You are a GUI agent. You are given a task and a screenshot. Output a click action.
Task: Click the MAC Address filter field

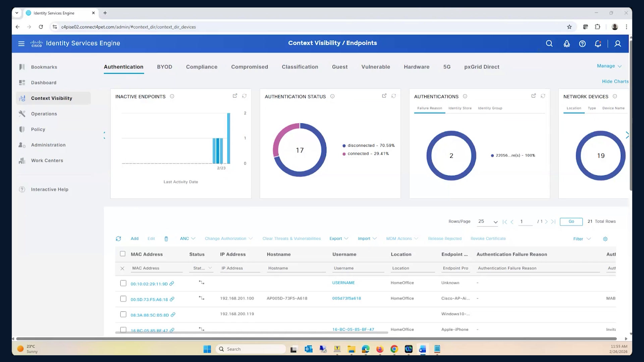pos(157,268)
